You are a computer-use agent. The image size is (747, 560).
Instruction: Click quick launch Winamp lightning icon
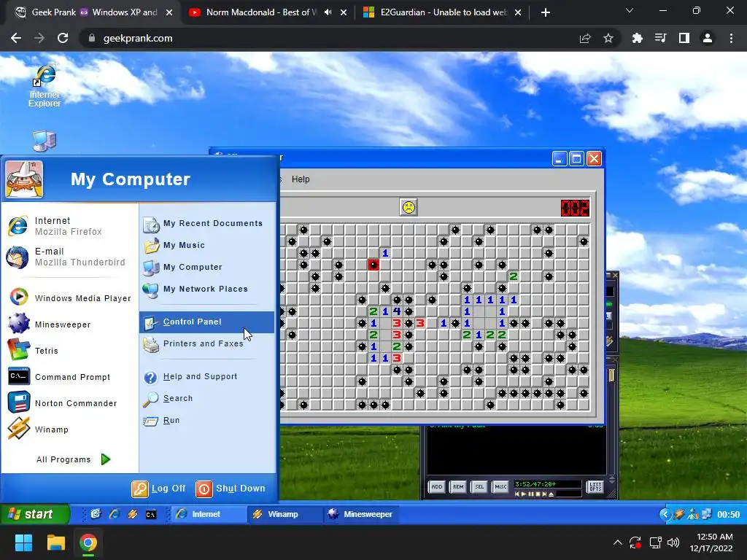point(133,514)
